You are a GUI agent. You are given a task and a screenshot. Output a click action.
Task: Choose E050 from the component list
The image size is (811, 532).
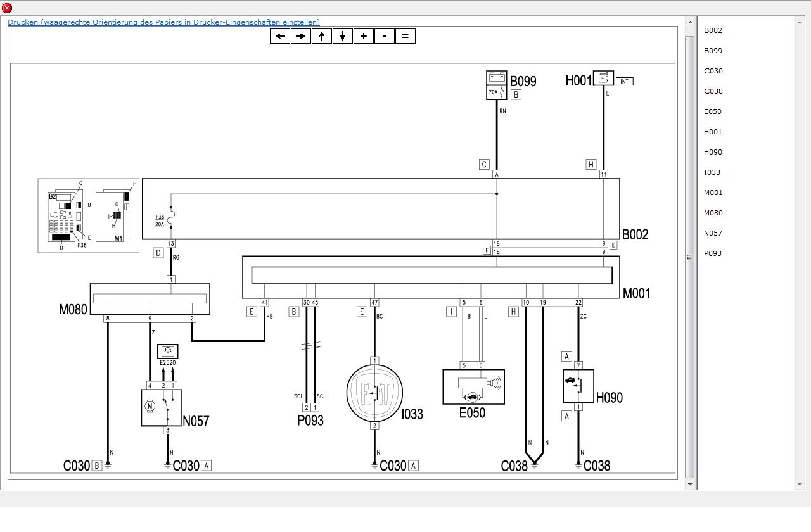coord(713,111)
